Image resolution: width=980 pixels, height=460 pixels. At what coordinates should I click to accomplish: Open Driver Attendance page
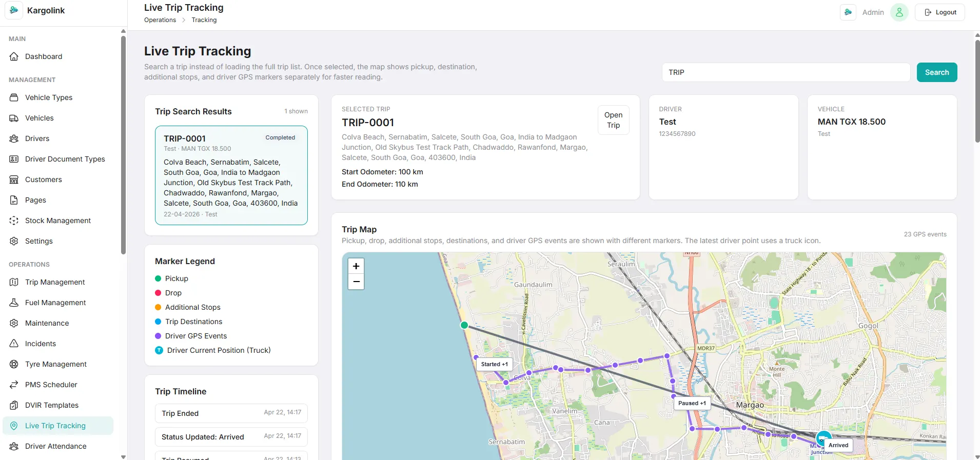(58, 446)
